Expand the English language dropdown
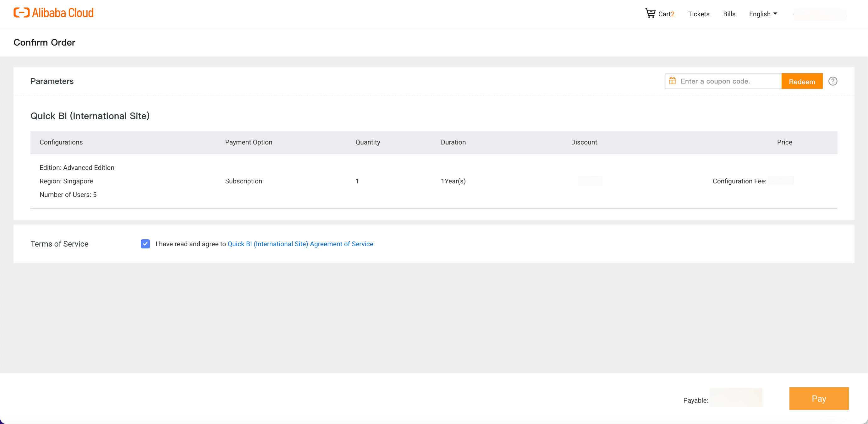This screenshot has width=868, height=424. point(763,14)
